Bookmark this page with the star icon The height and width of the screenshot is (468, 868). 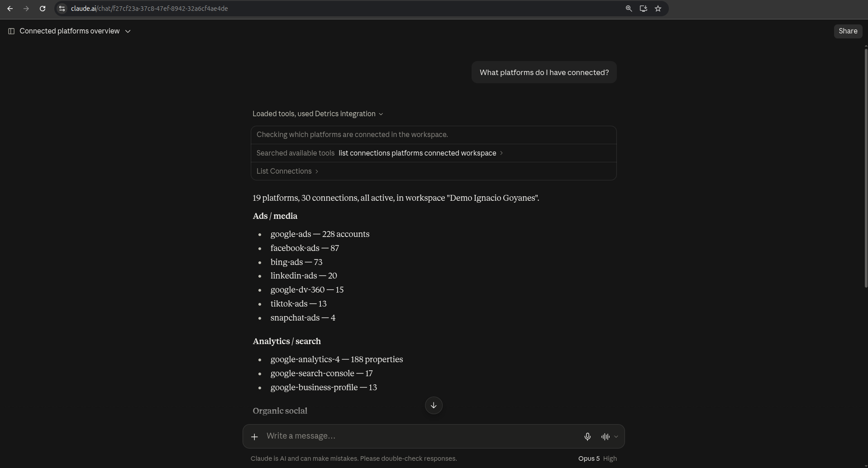click(x=658, y=9)
